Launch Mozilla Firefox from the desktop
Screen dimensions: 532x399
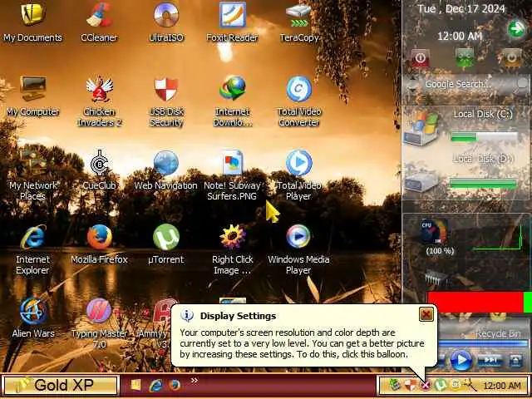pos(99,244)
